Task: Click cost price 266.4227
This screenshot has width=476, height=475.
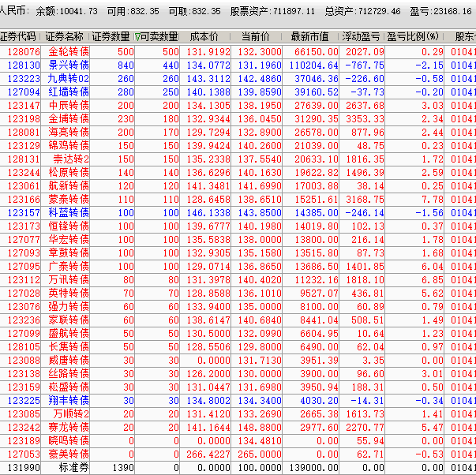Action: (208, 454)
